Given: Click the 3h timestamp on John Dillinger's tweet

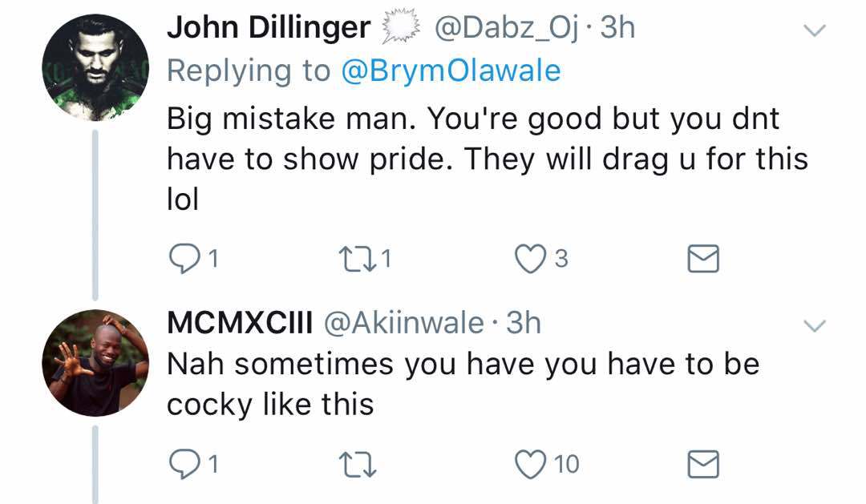Looking at the screenshot, I should (x=618, y=30).
